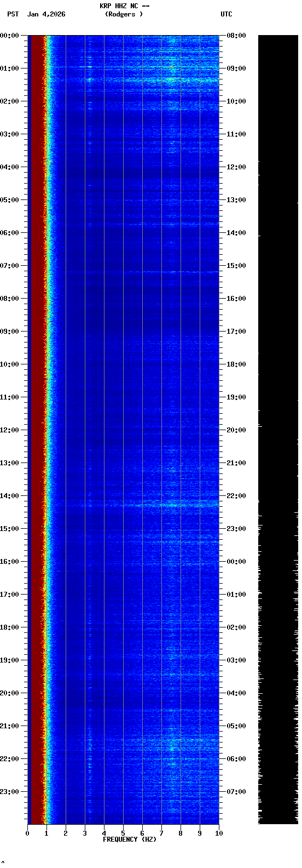Viewport: 302px width, 868px height.
Task: Click the '14:00' UTC time label
Action: (x=236, y=233)
